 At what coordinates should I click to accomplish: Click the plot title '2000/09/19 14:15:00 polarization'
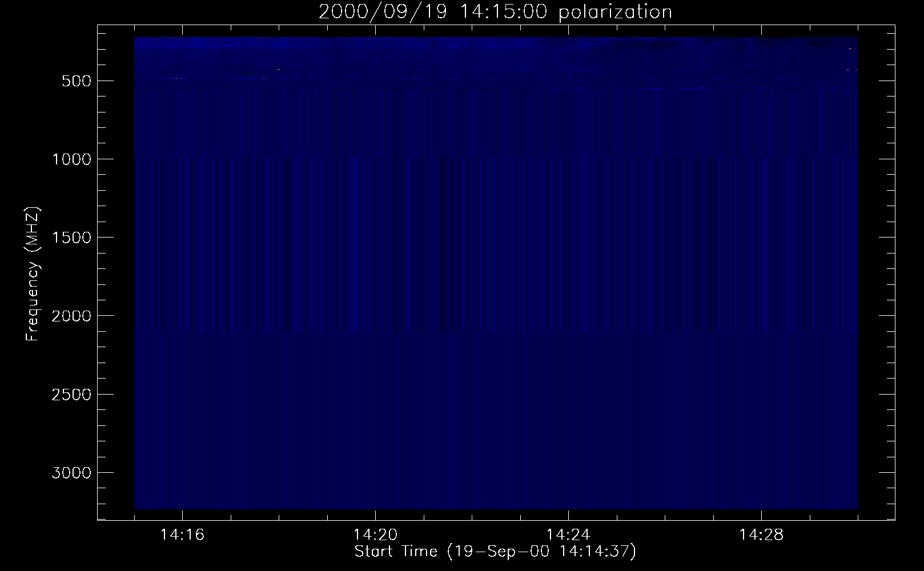[x=495, y=12]
